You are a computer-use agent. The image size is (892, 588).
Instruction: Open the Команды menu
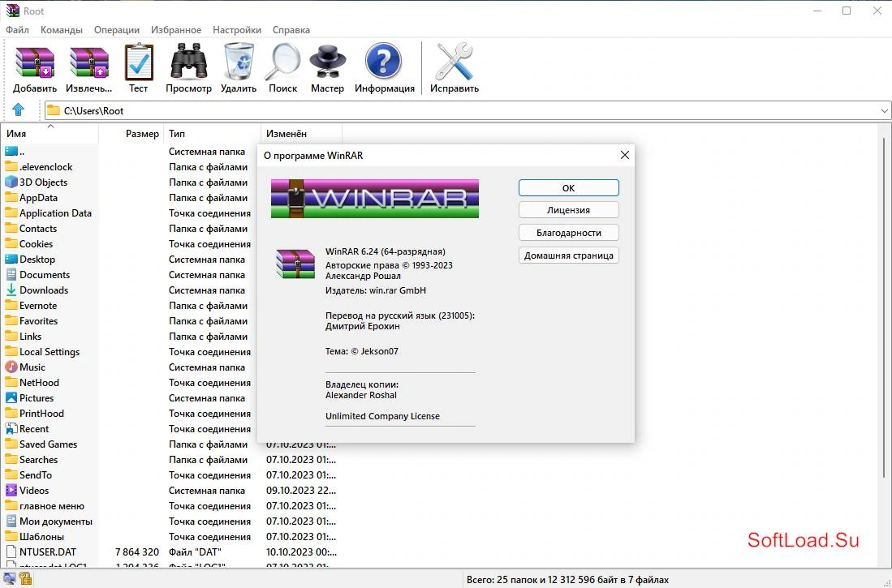(62, 29)
